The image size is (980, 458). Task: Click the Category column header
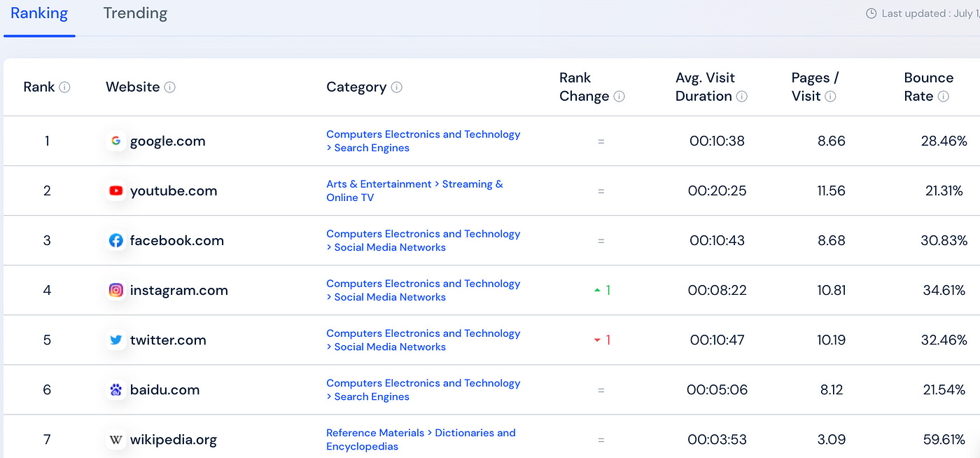356,87
